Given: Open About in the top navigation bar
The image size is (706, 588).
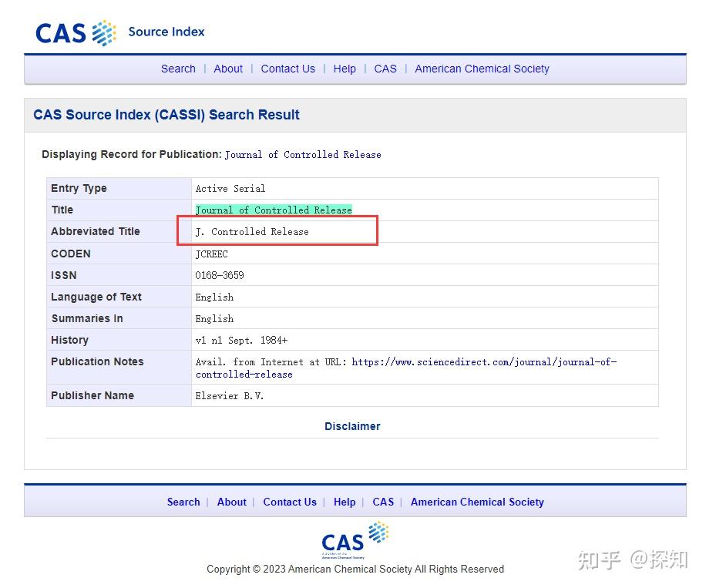Looking at the screenshot, I should click(x=228, y=69).
